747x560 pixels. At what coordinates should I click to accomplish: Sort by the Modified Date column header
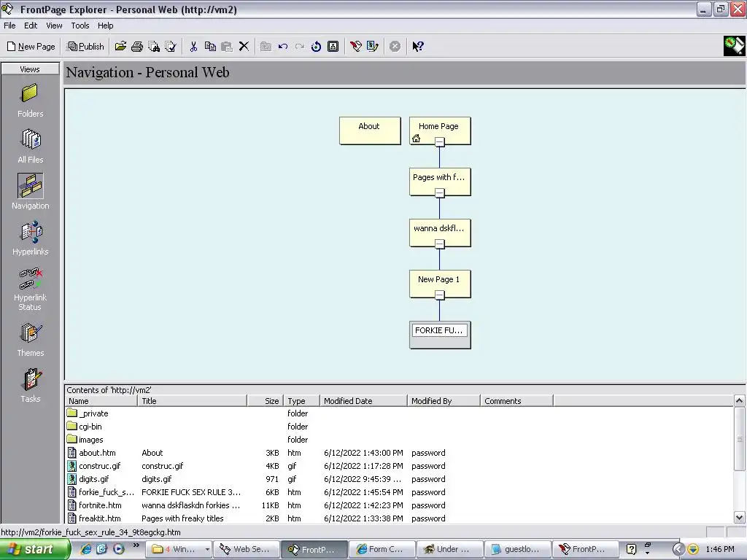click(363, 401)
